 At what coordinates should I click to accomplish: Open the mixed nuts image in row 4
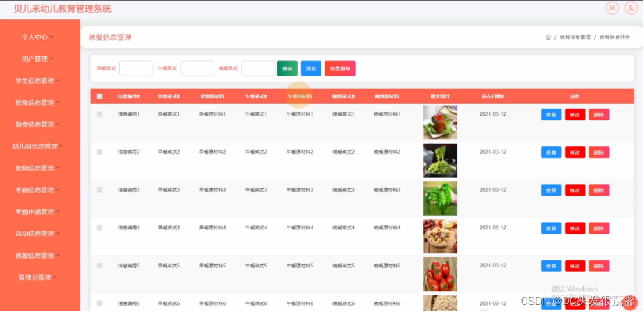pyautogui.click(x=440, y=236)
